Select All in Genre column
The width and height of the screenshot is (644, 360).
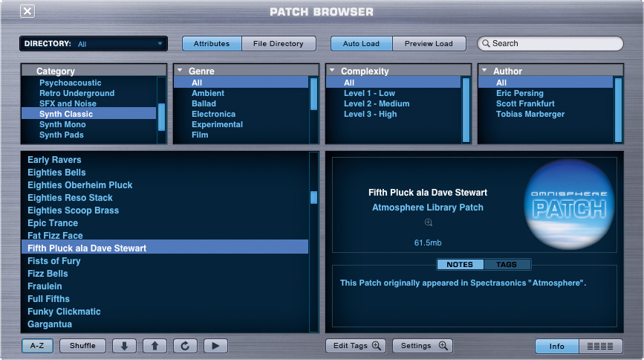[x=241, y=83]
